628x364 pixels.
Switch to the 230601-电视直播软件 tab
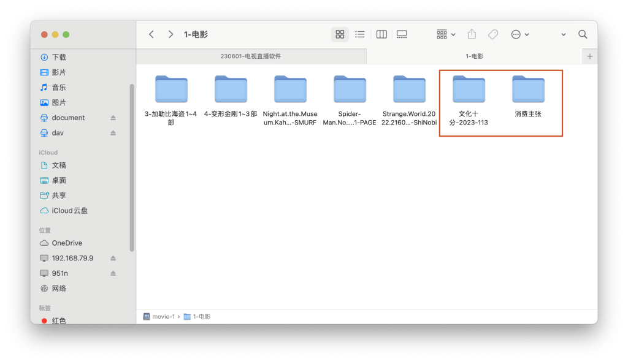tap(251, 56)
